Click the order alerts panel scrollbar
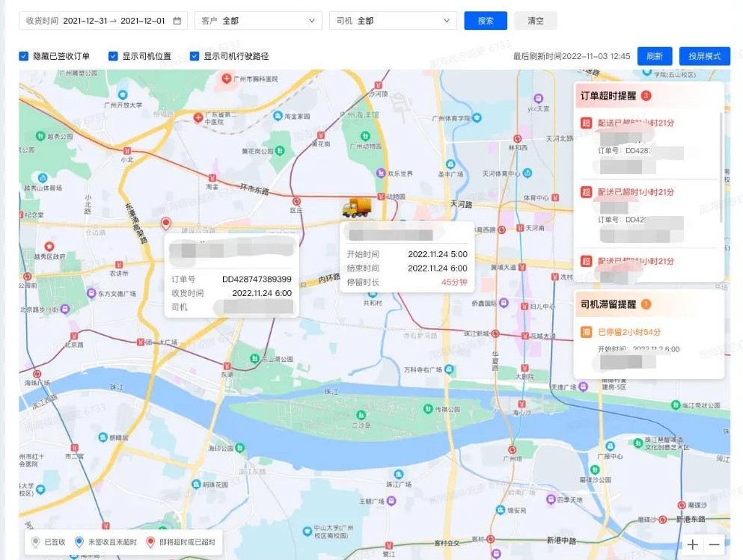743x560 pixels. pyautogui.click(x=721, y=168)
